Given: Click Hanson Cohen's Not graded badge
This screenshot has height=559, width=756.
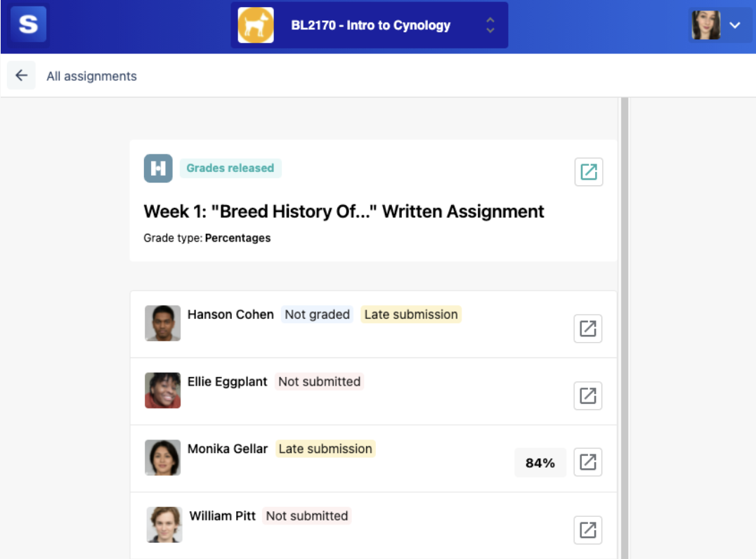Looking at the screenshot, I should 318,315.
